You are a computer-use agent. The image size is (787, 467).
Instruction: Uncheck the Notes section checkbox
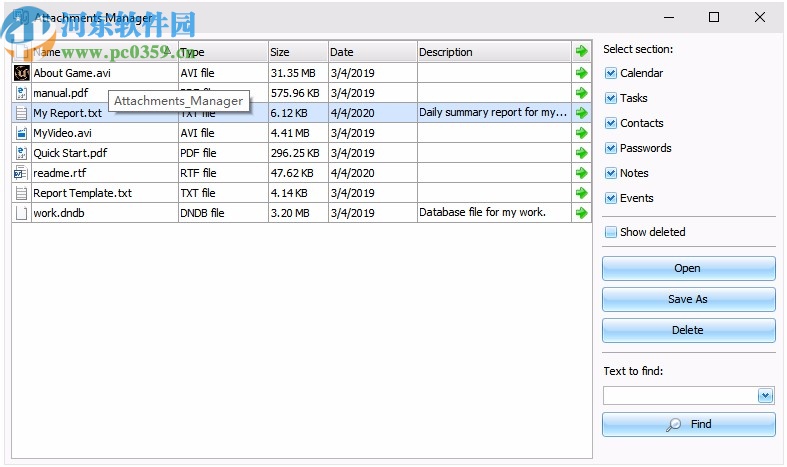(x=610, y=173)
